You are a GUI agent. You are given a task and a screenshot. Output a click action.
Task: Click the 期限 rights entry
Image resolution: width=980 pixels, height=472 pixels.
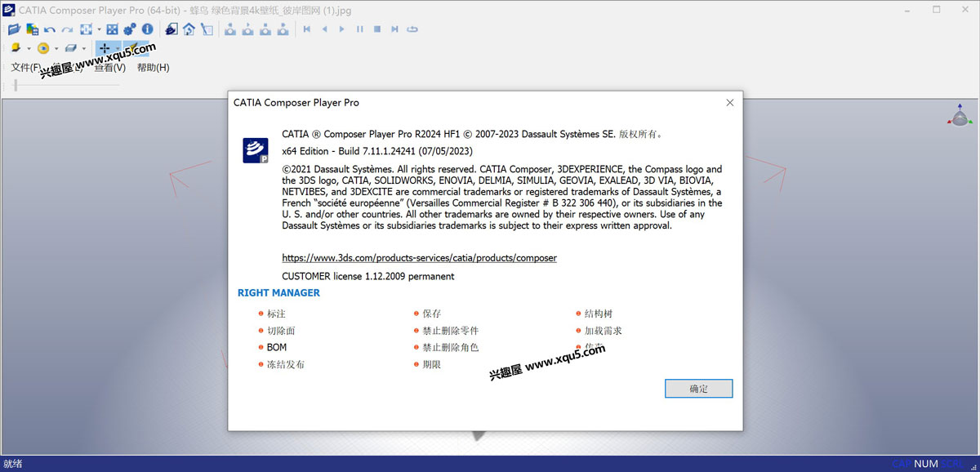click(x=432, y=364)
